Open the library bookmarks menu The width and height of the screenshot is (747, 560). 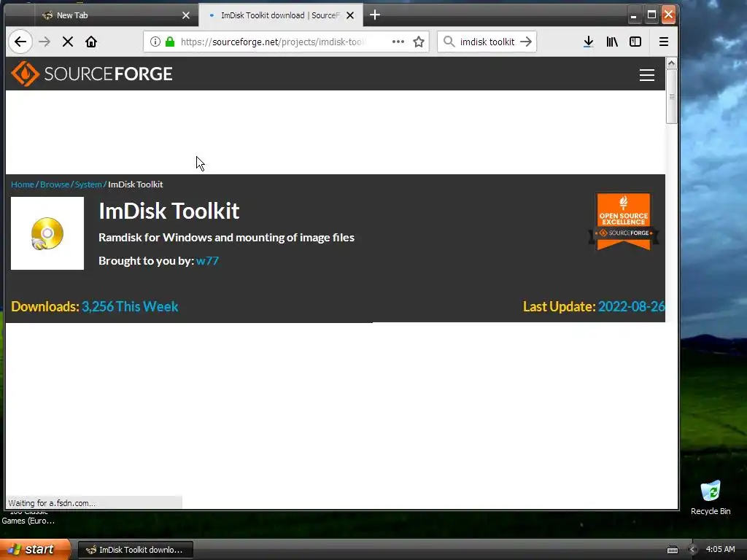(612, 42)
